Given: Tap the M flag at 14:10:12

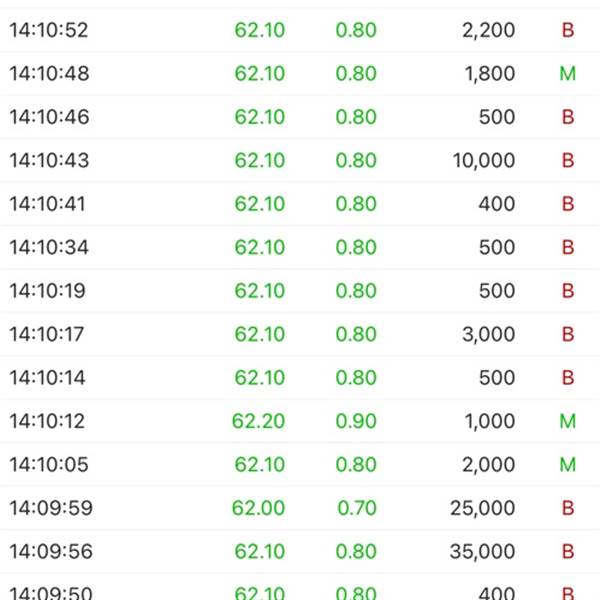Looking at the screenshot, I should pos(568,422).
